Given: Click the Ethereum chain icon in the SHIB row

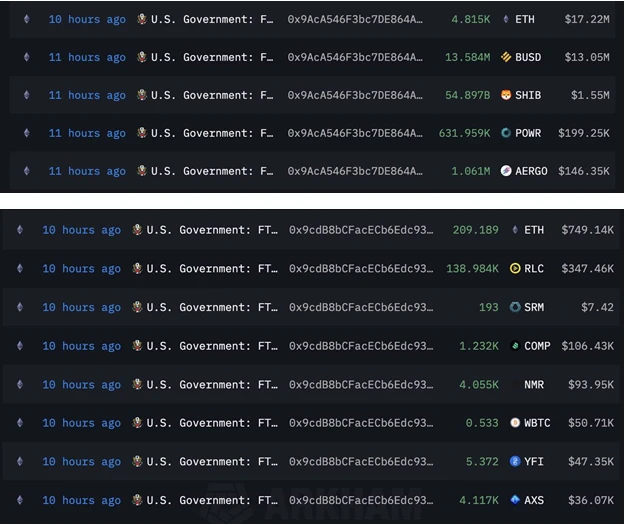Looking at the screenshot, I should pyautogui.click(x=27, y=95).
